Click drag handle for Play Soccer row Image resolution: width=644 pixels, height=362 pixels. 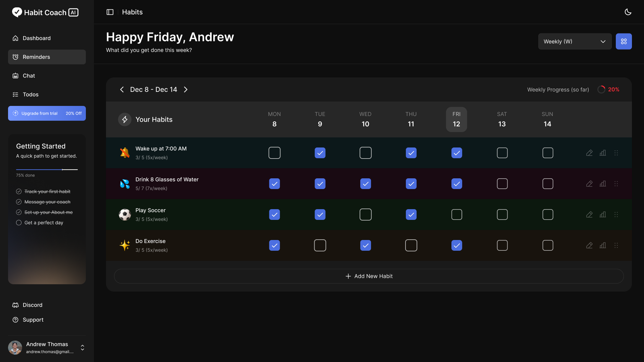[616, 215]
